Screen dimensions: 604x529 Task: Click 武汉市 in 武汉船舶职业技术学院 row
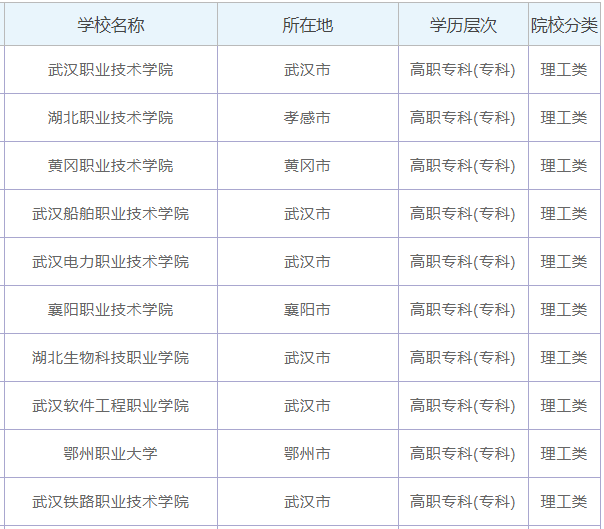tap(307, 214)
